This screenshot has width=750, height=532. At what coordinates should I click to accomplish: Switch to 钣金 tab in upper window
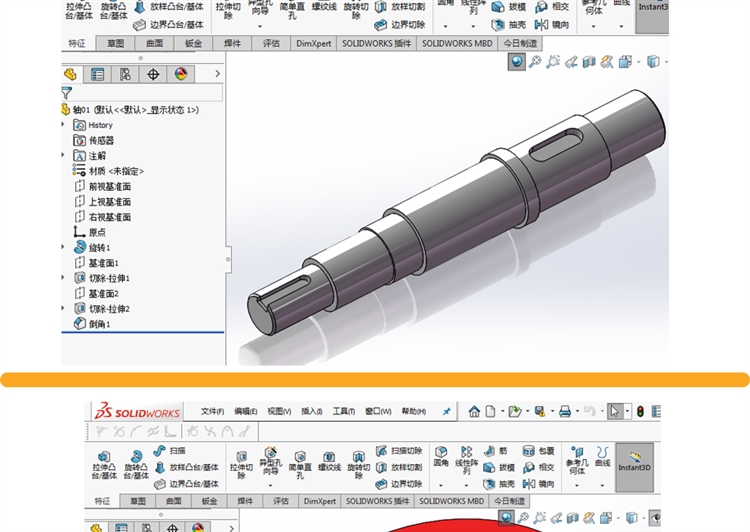(x=193, y=44)
